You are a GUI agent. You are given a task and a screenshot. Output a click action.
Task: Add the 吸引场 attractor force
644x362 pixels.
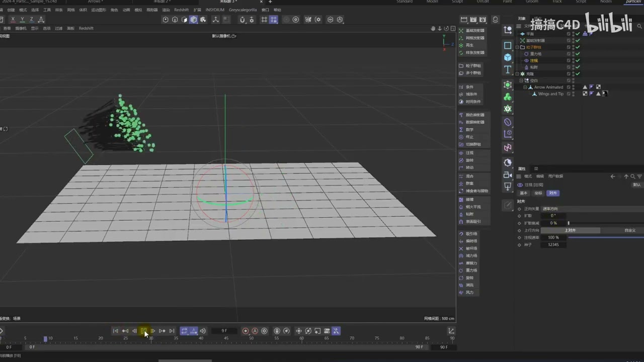point(468,234)
